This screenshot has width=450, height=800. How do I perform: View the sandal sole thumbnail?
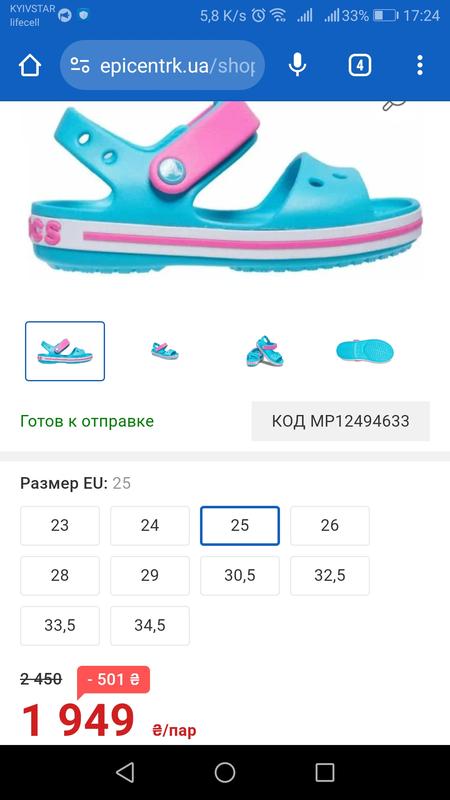tap(365, 351)
